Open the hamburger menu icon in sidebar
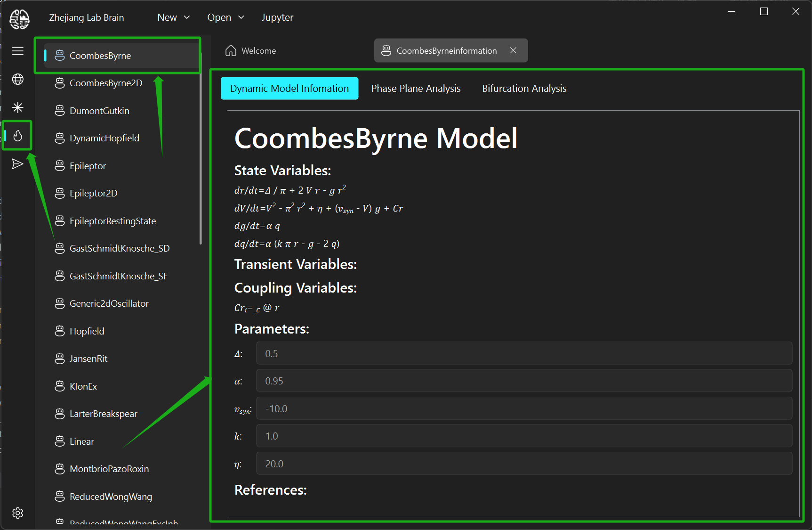Viewport: 812px width, 530px height. (18, 51)
